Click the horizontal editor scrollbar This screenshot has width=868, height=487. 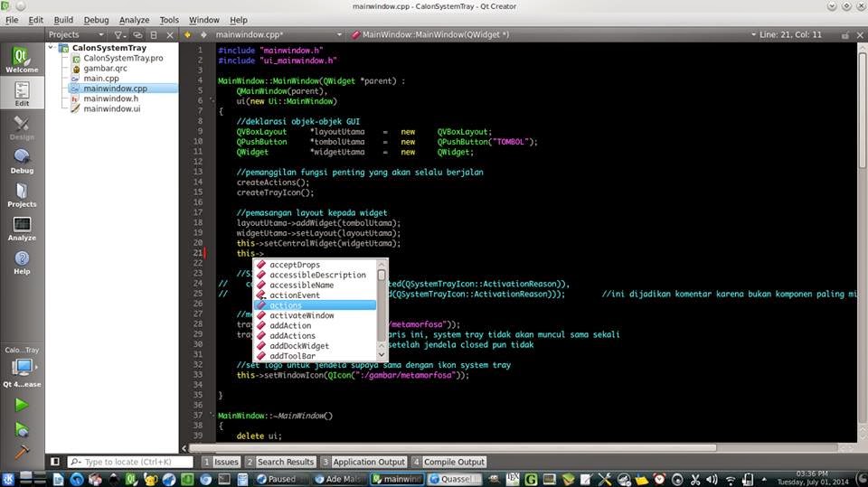tap(453, 448)
